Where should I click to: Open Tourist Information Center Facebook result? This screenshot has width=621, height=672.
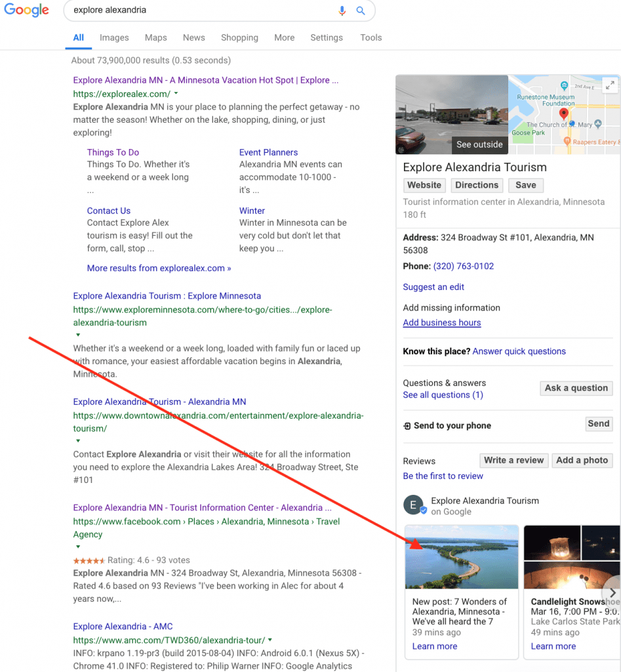(202, 507)
